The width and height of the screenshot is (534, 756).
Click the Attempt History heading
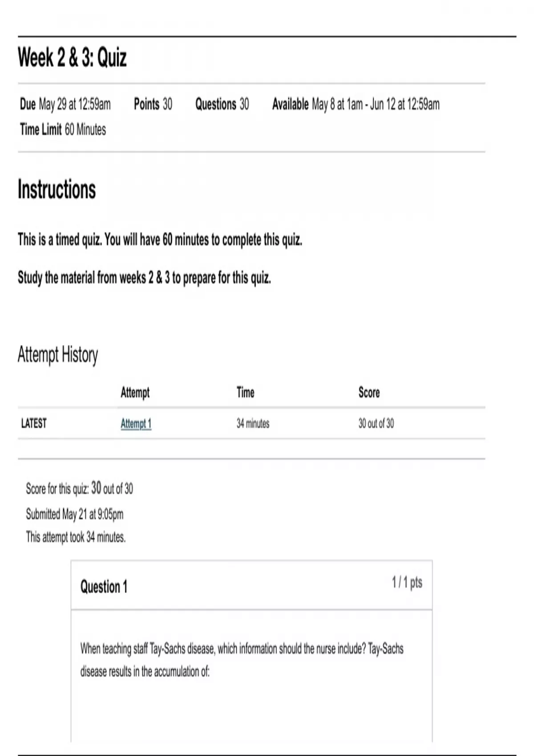pos(58,355)
